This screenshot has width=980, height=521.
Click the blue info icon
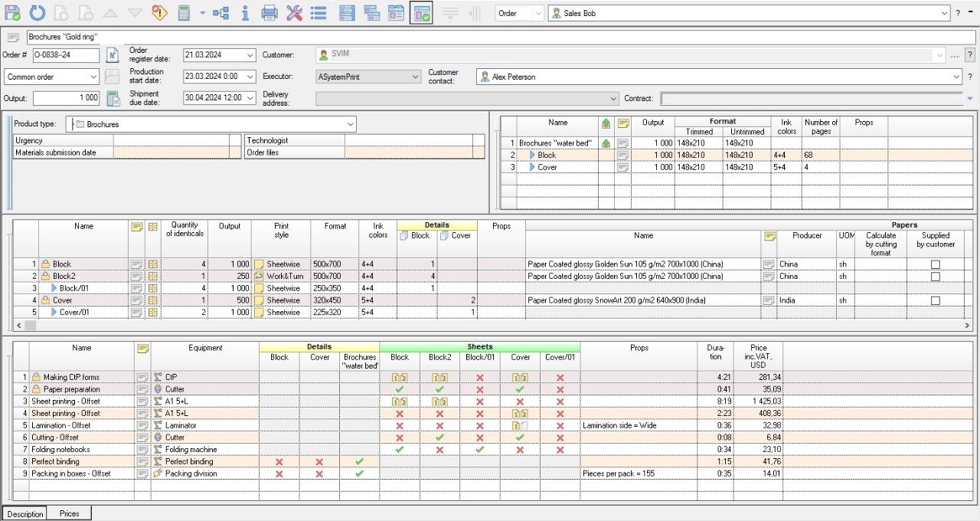pyautogui.click(x=244, y=13)
